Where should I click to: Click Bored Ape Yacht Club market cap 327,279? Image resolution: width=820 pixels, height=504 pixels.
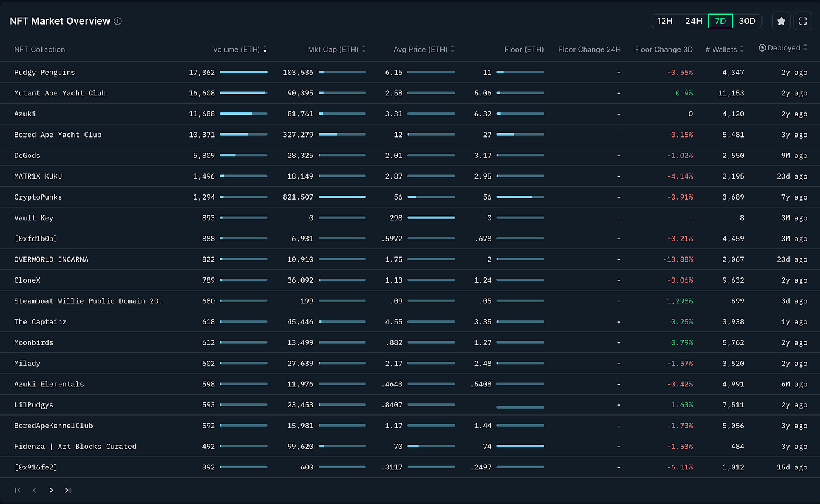coord(298,135)
